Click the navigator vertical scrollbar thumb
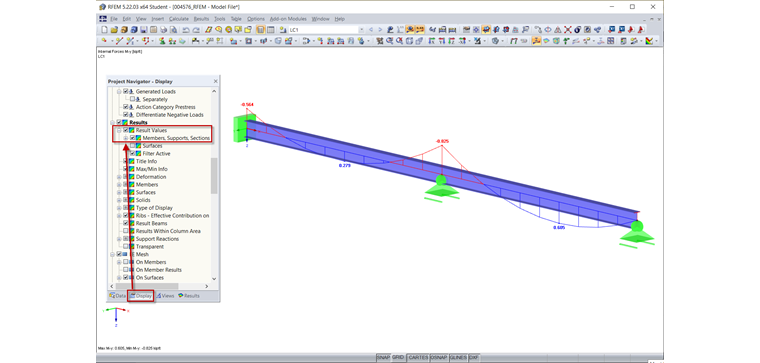Screen dimensions: 760x363 coord(214,175)
